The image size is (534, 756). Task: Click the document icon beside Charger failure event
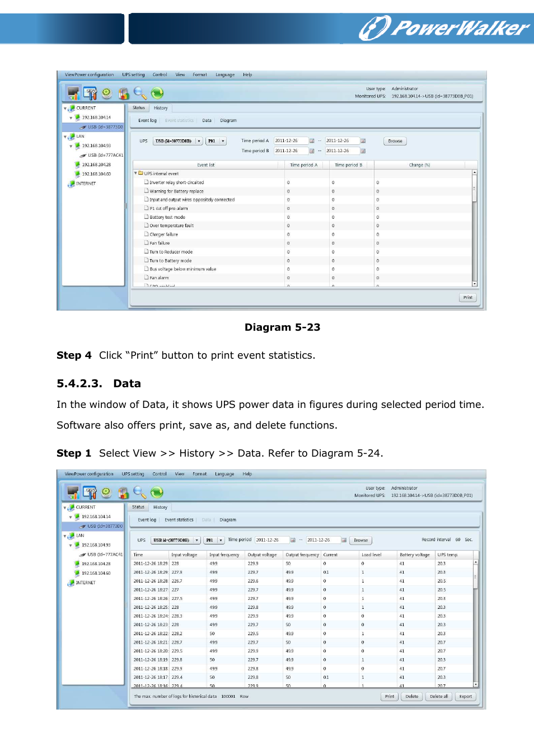pyautogui.click(x=147, y=234)
